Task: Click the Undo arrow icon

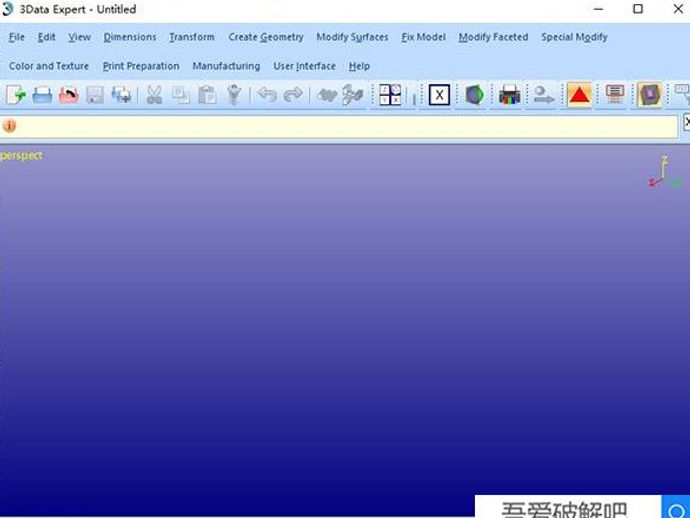Action: pos(267,95)
